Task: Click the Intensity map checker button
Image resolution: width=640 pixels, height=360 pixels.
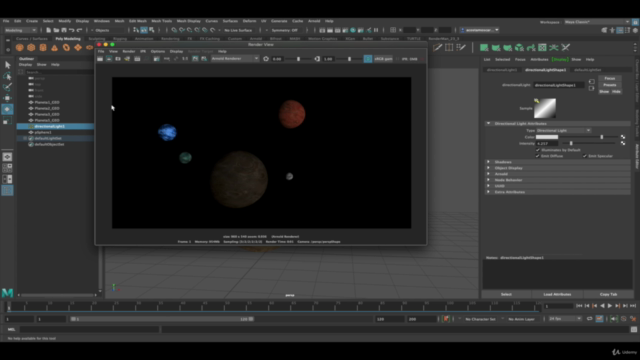Action: pos(623,144)
